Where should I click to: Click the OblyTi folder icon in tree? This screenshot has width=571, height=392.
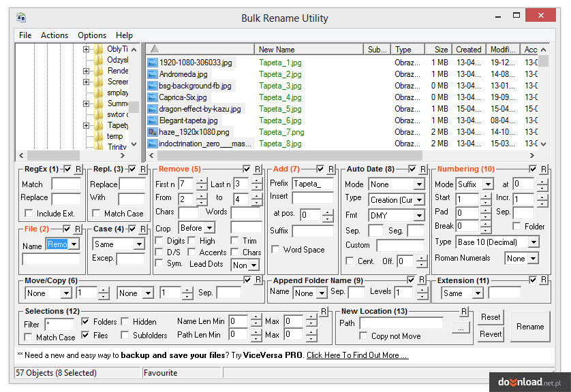[98, 49]
